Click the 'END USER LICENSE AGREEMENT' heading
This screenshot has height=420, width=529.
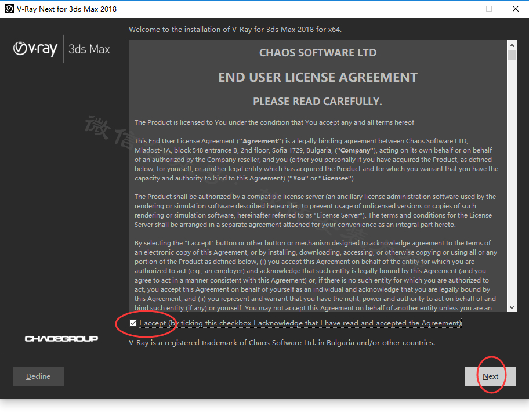(318, 77)
